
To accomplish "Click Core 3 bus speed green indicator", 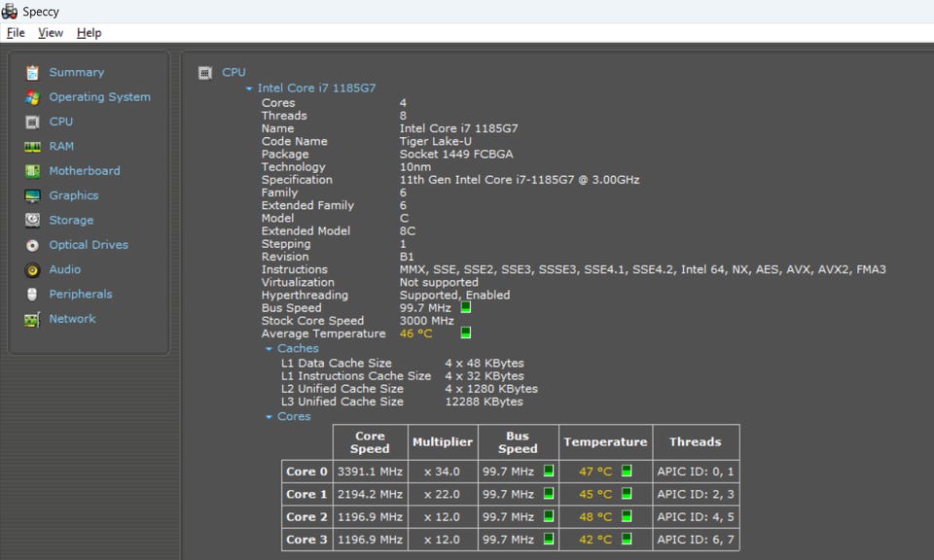I will (x=549, y=539).
